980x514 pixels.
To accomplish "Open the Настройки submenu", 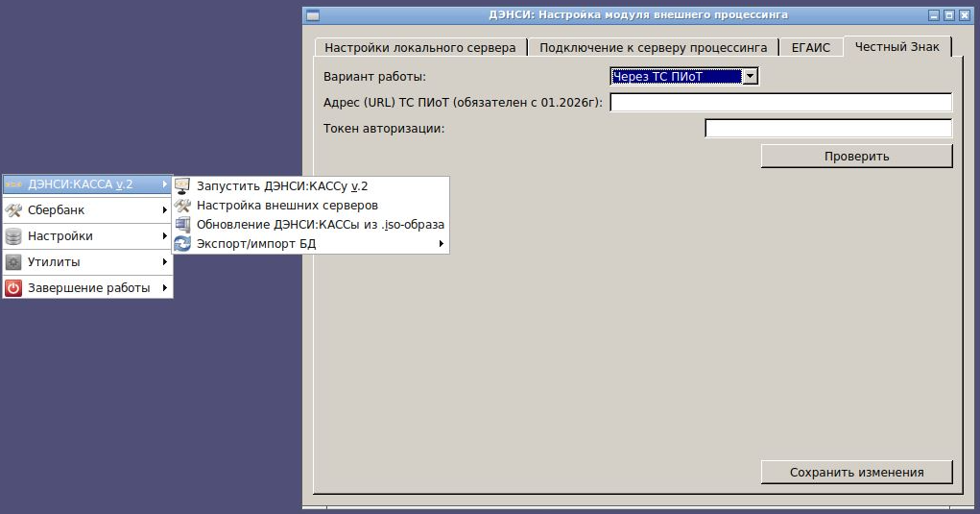I will (87, 236).
